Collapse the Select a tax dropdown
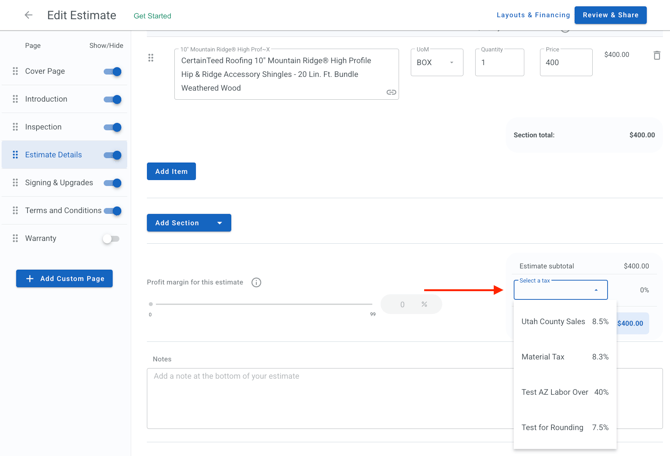 point(596,290)
